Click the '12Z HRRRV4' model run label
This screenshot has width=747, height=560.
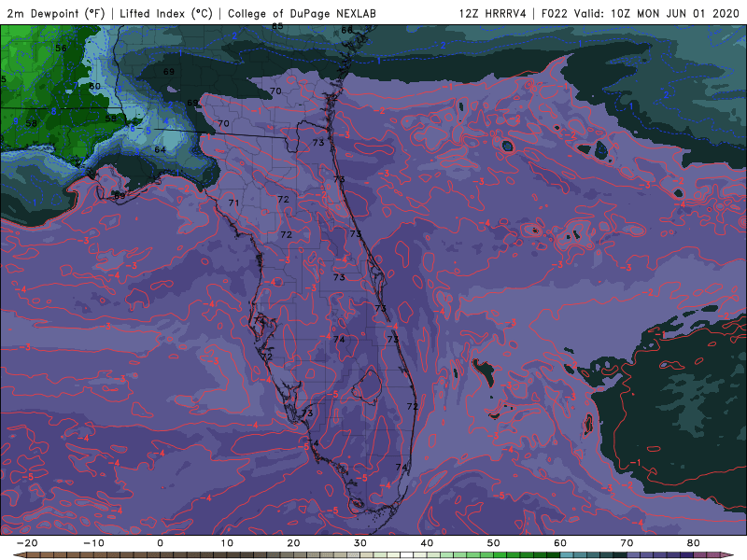[x=492, y=13]
